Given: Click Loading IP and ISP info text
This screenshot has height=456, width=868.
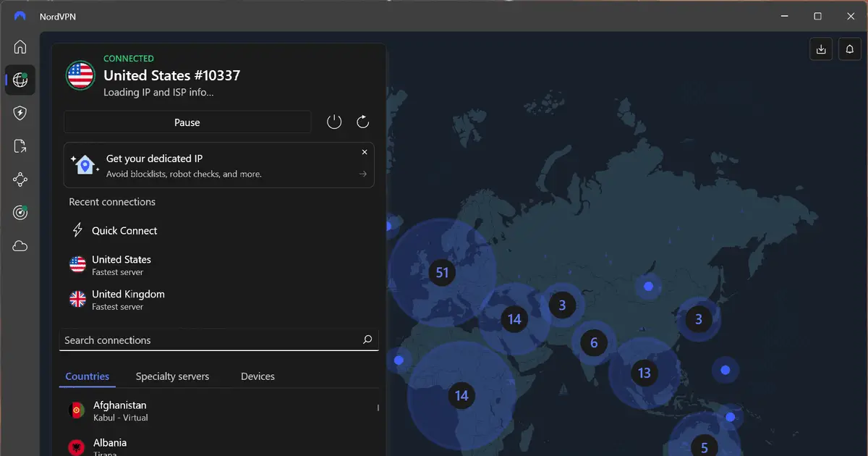Looking at the screenshot, I should 158,93.
